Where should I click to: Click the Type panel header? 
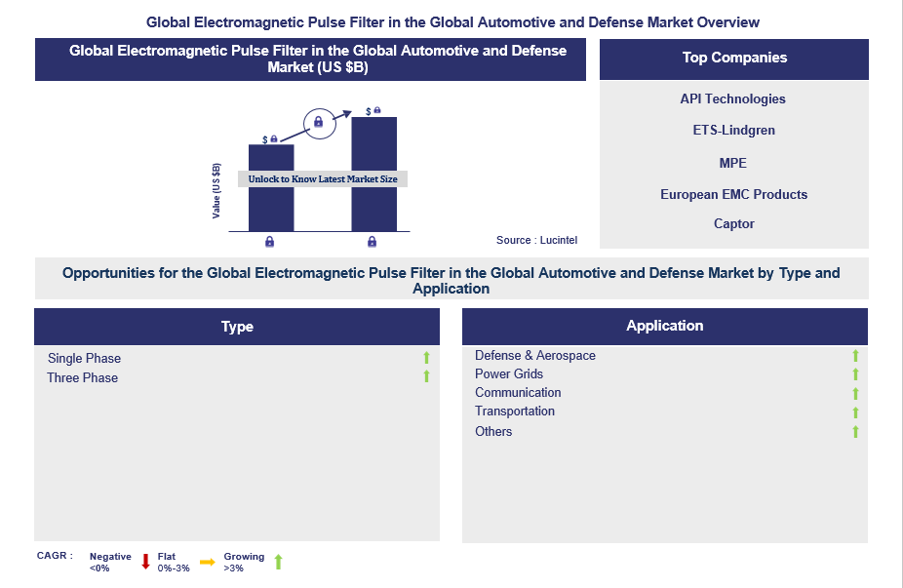[237, 327]
